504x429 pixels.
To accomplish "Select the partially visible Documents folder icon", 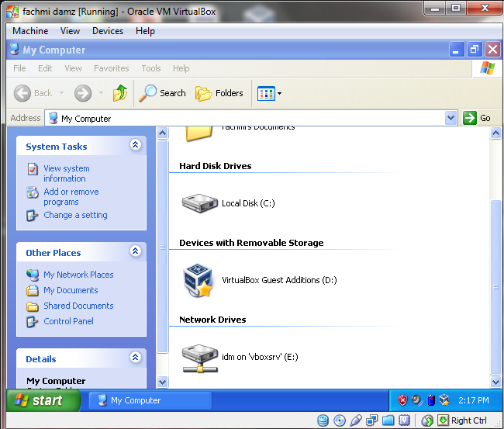I will coord(199,133).
